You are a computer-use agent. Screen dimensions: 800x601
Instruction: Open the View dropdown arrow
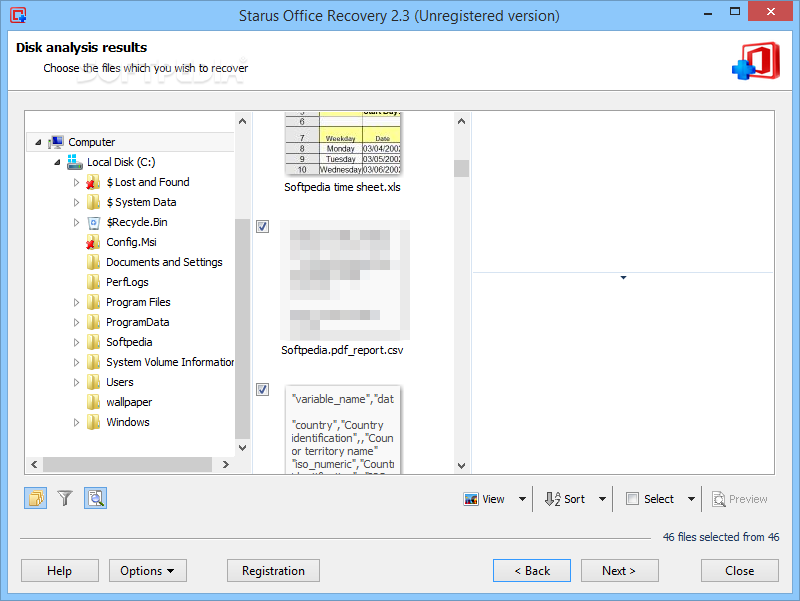(x=522, y=499)
